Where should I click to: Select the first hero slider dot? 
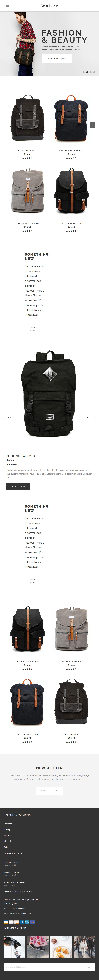[x=84, y=72]
